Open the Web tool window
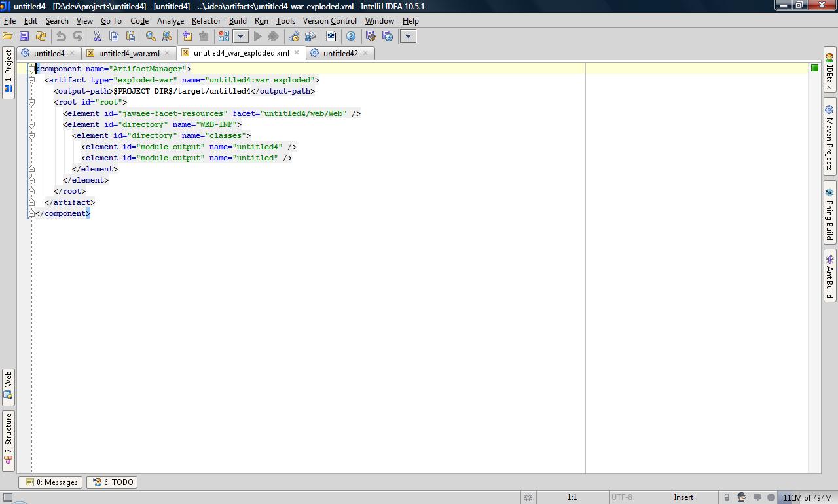Screen dimensions: 838x504 [9, 386]
